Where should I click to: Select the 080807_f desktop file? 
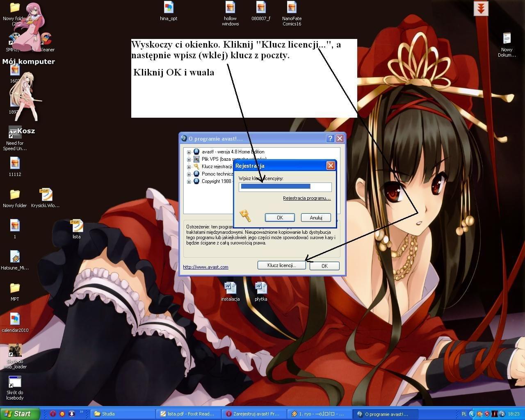(261, 11)
